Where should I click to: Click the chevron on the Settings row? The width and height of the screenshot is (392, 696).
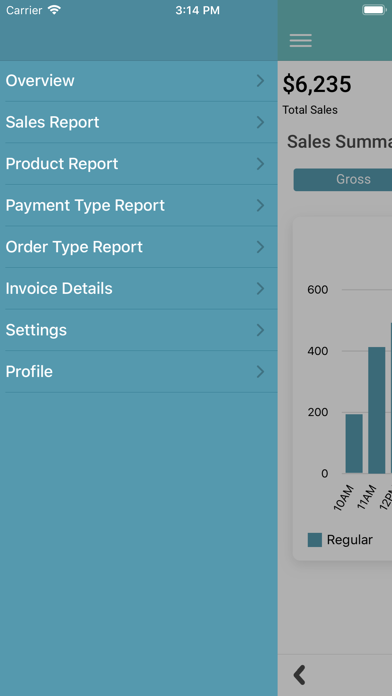point(261,330)
